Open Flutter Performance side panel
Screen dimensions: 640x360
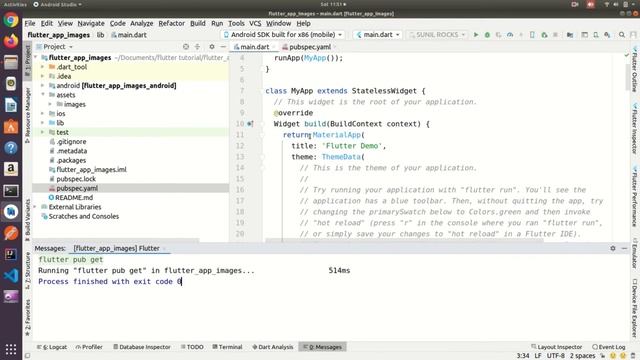[x=635, y=196]
